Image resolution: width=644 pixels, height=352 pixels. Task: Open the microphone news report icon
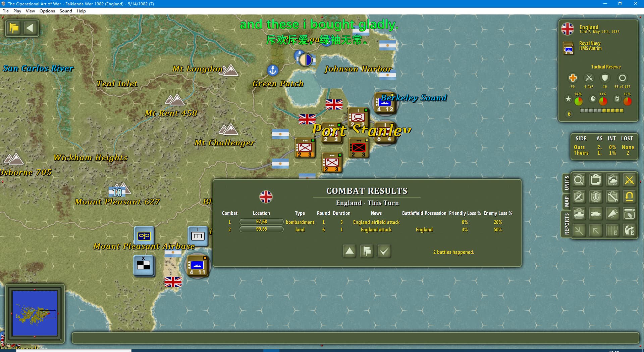point(596,197)
